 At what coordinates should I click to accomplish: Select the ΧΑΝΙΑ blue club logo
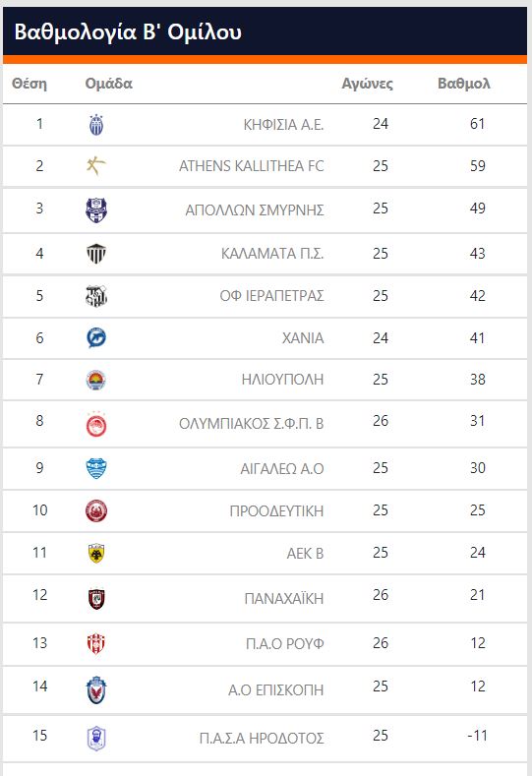tap(96, 338)
